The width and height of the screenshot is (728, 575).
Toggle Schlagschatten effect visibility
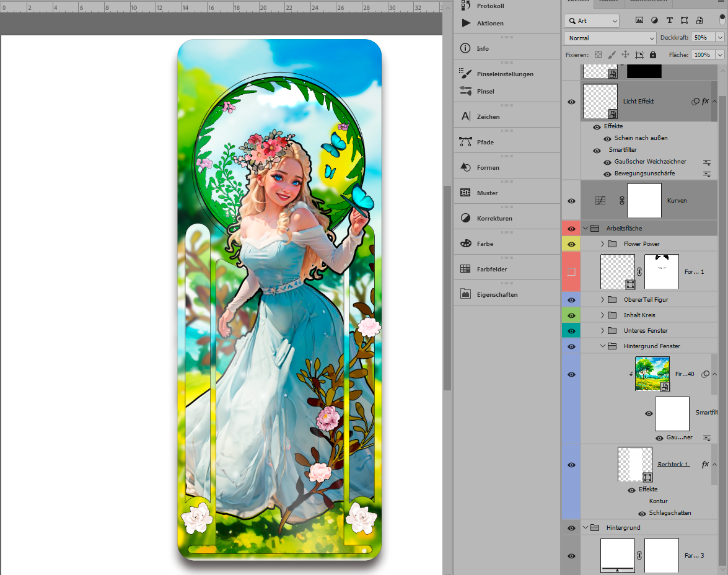[x=642, y=513]
